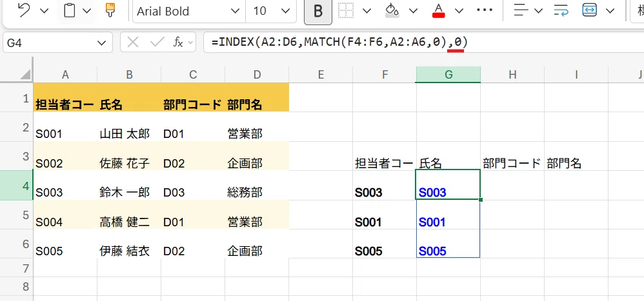Click the Undo icon
The image size is (644, 301).
[x=24, y=10]
